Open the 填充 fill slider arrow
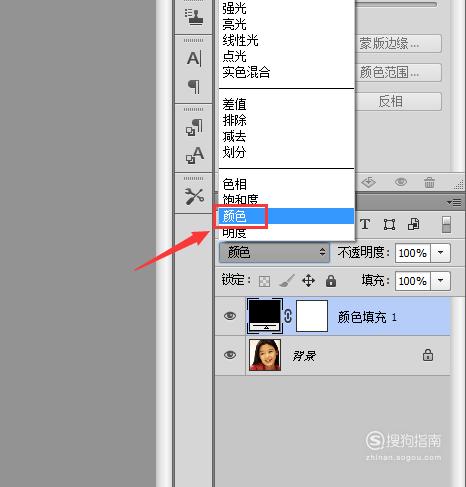The width and height of the screenshot is (466, 487). click(x=440, y=281)
